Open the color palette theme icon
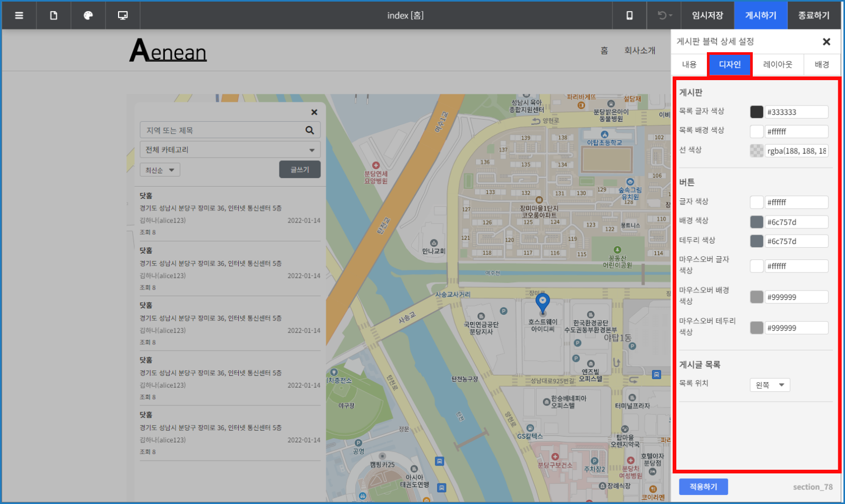The height and width of the screenshot is (504, 845). click(x=88, y=15)
